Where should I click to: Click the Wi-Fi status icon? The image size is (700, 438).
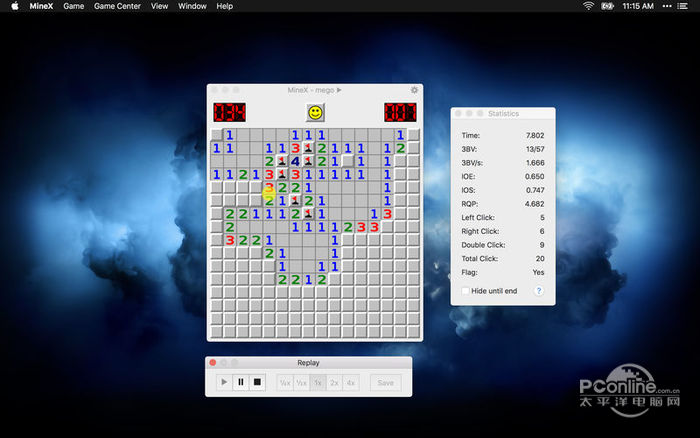coord(588,6)
